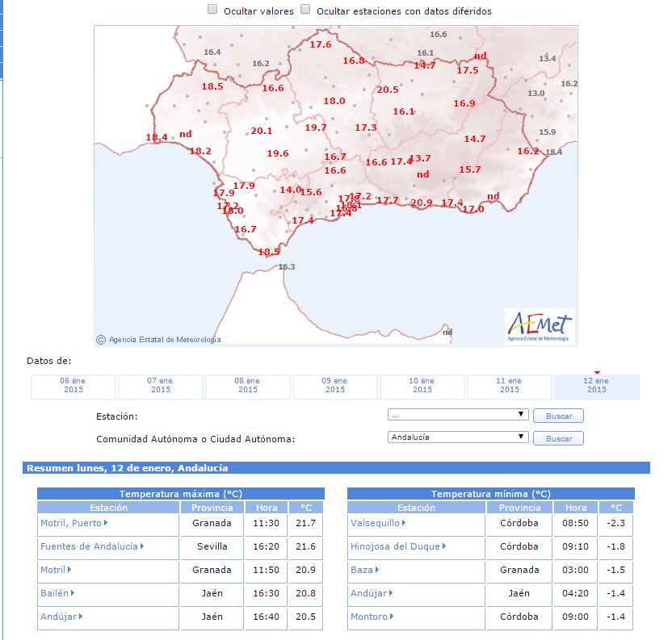
Task: Enable the Ocultar valores checkbox
Action: (x=212, y=10)
